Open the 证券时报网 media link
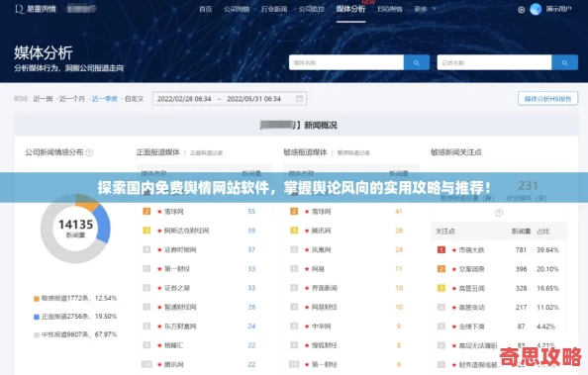The height and width of the screenshot is (375, 588). tap(180, 249)
